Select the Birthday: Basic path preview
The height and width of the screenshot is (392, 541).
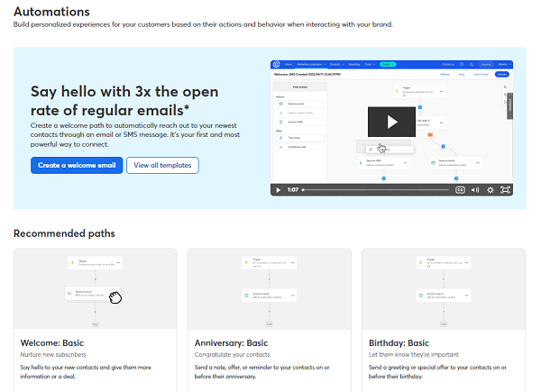(x=443, y=288)
